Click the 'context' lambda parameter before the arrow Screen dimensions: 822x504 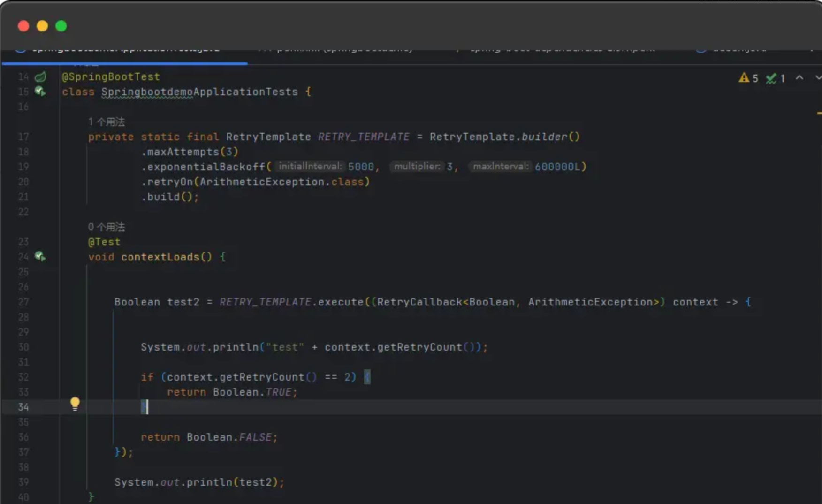click(695, 302)
